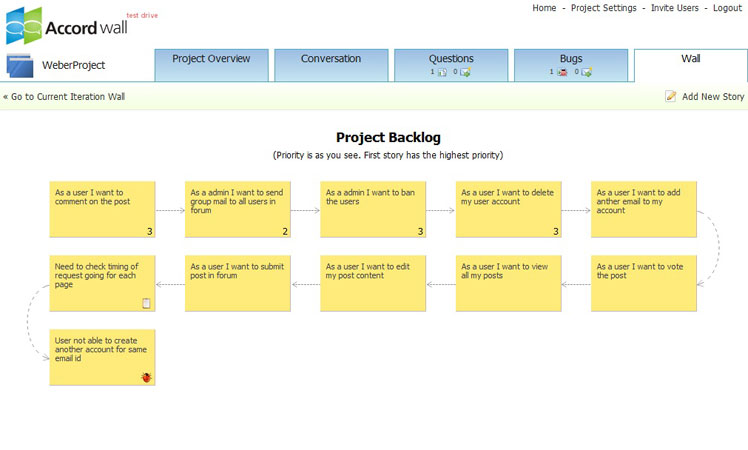Click the Add New Story pencil icon
This screenshot has height=450, width=748.
pyautogui.click(x=671, y=97)
